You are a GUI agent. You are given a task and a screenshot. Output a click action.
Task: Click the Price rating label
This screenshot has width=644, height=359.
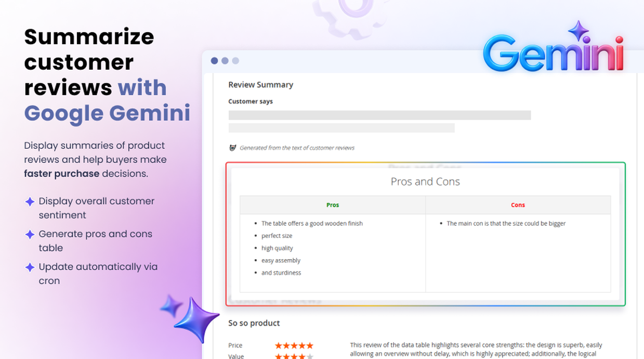pyautogui.click(x=235, y=345)
